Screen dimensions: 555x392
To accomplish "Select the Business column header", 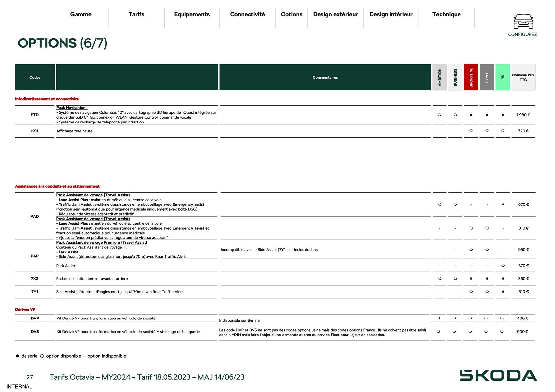I will (x=455, y=77).
